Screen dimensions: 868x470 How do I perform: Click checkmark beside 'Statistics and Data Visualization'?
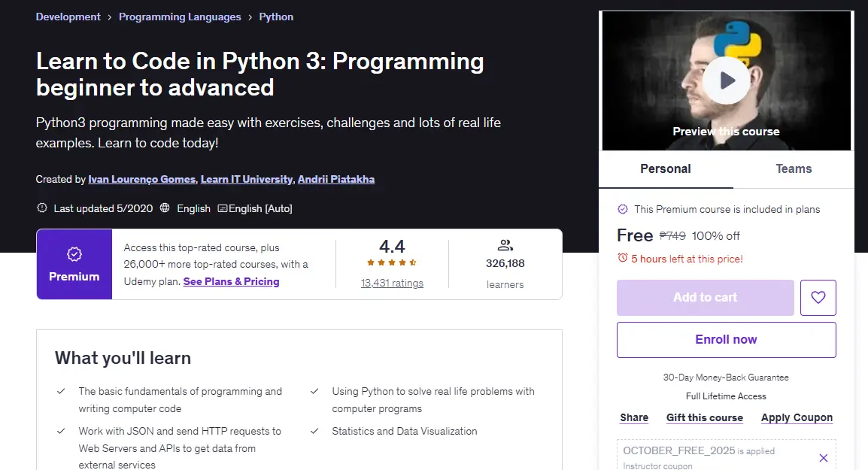click(314, 431)
